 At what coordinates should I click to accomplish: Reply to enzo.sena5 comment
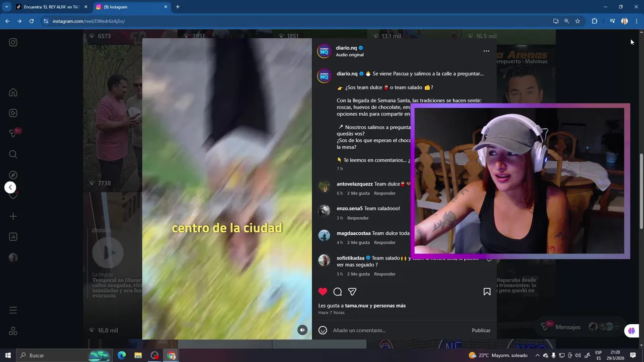tap(358, 218)
